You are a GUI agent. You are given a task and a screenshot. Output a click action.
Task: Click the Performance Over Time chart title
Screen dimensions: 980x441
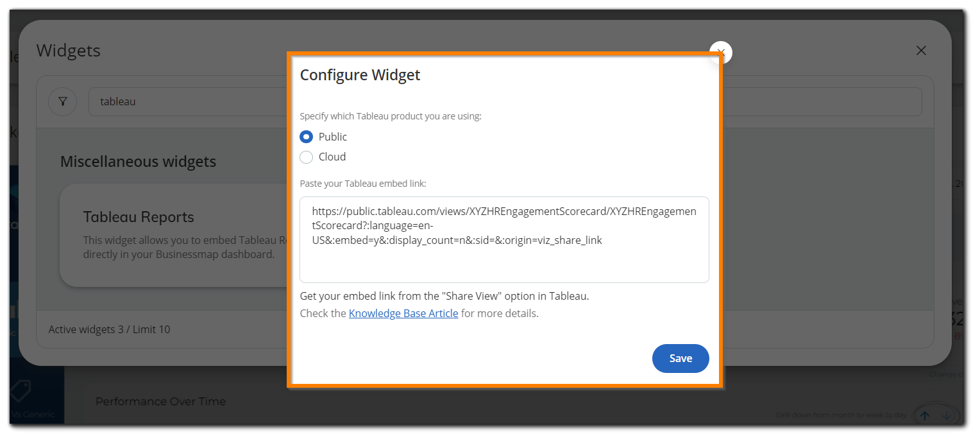(160, 401)
